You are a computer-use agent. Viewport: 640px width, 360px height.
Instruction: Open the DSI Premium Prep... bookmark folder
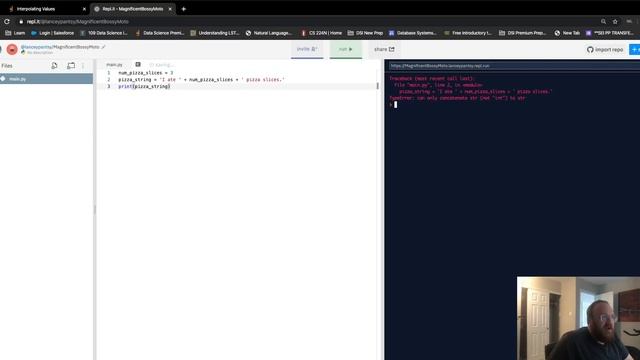tap(522, 33)
